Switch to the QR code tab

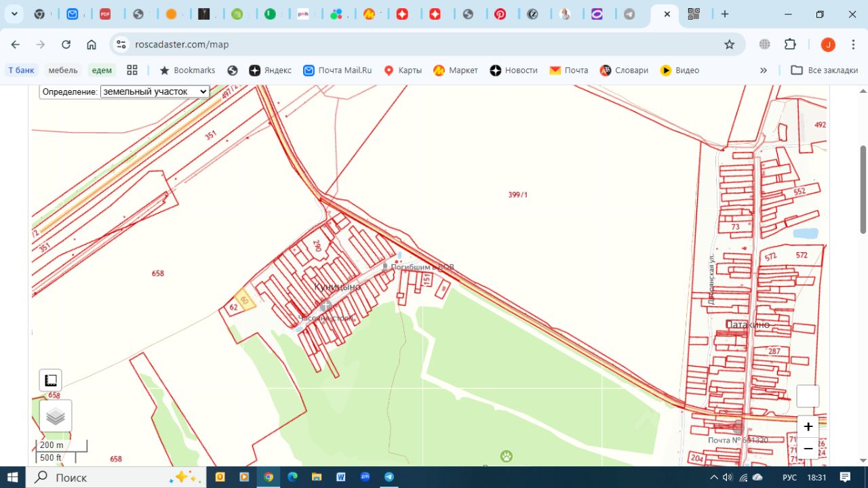coord(693,14)
